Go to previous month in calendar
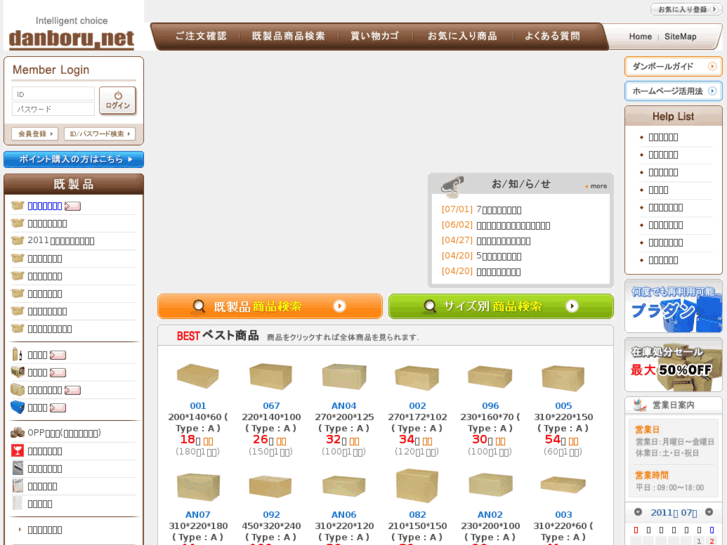 [x=638, y=512]
